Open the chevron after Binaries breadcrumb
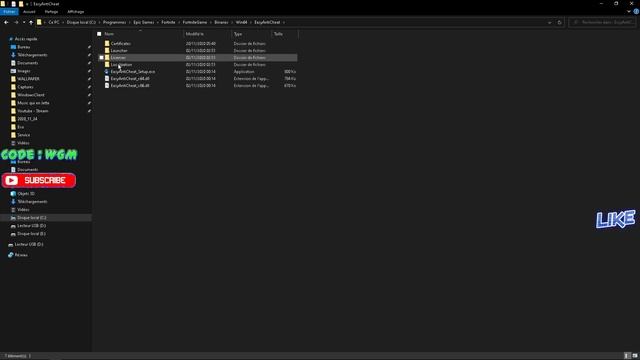 pyautogui.click(x=232, y=22)
